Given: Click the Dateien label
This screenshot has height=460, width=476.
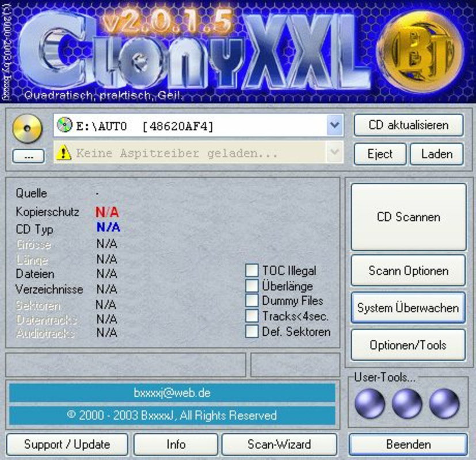Looking at the screenshot, I should (35, 274).
